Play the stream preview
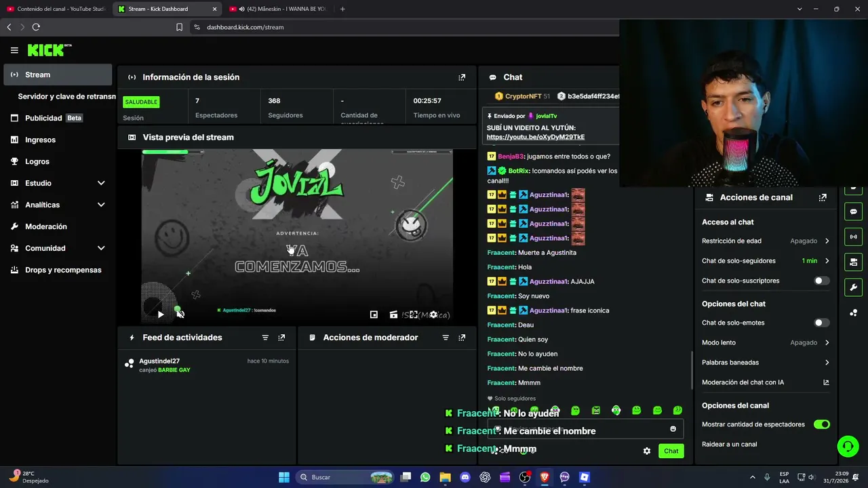Image resolution: width=868 pixels, height=488 pixels. pos(161,314)
